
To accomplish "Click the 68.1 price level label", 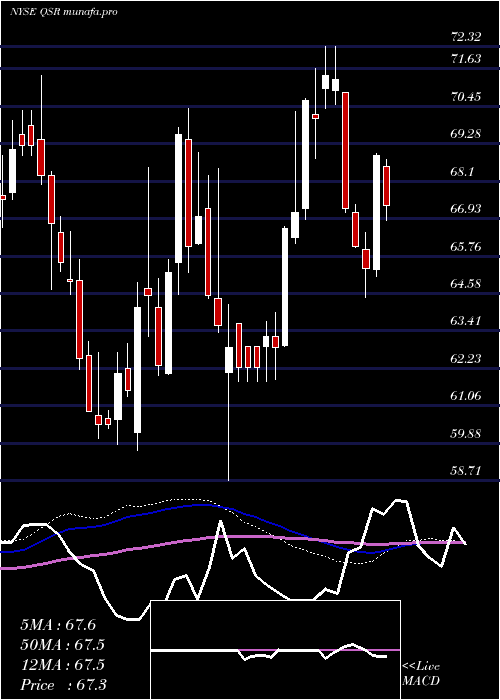I will 462,171.
